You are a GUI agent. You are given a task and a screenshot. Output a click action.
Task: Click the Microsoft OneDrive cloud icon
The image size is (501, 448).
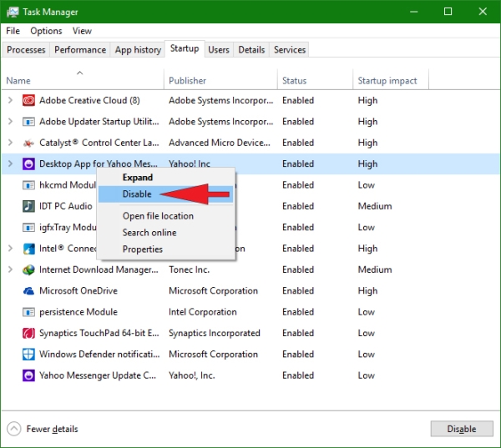point(28,291)
